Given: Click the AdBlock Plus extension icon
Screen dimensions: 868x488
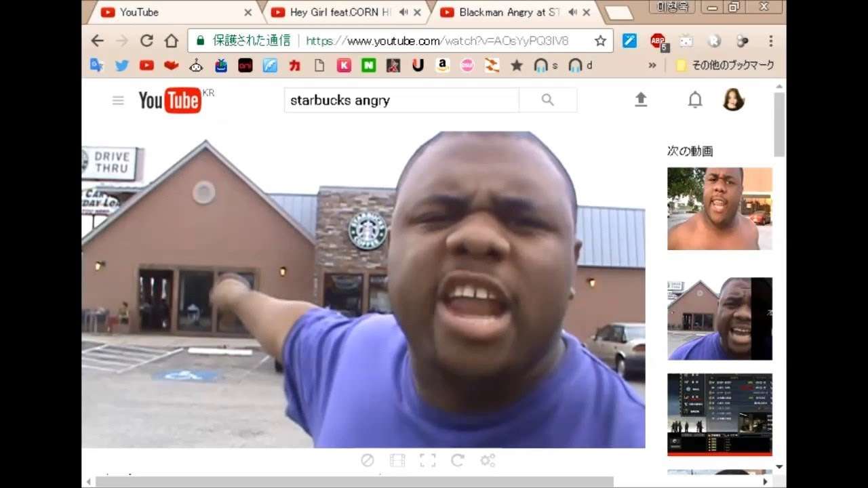Looking at the screenshot, I should click(x=658, y=41).
